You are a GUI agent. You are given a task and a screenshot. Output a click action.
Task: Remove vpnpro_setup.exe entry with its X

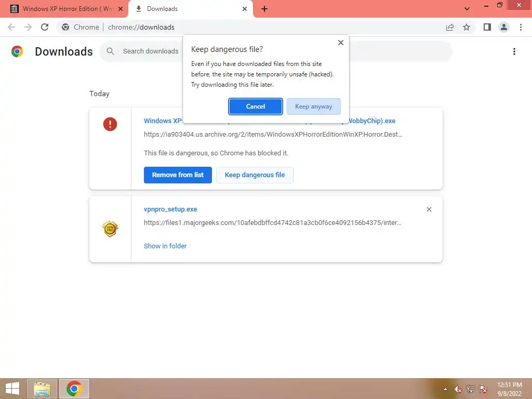(429, 209)
